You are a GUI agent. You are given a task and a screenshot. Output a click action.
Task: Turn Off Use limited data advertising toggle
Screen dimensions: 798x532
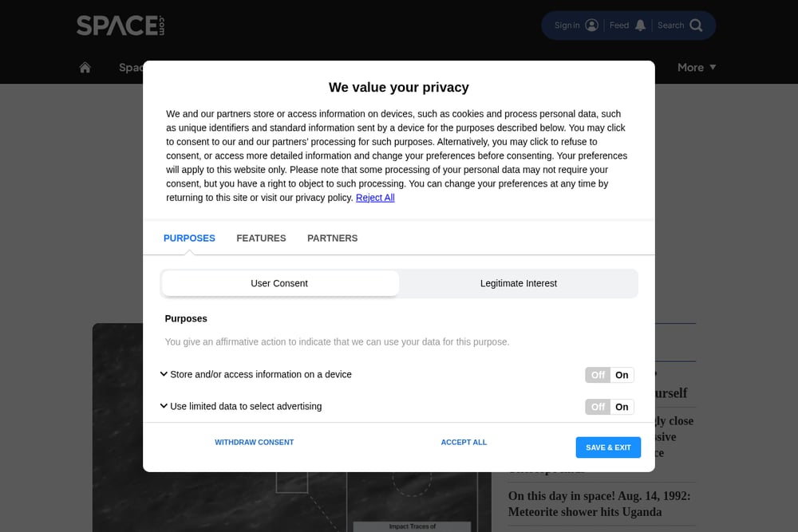point(598,407)
